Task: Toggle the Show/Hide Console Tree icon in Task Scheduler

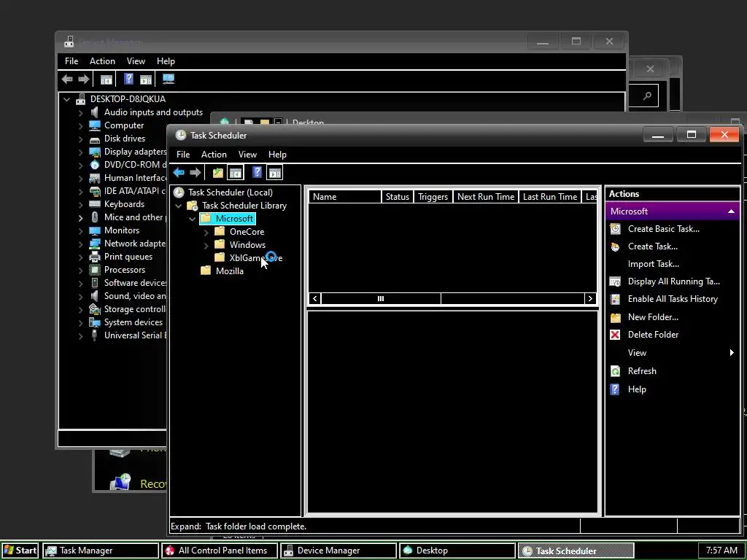Action: point(236,172)
